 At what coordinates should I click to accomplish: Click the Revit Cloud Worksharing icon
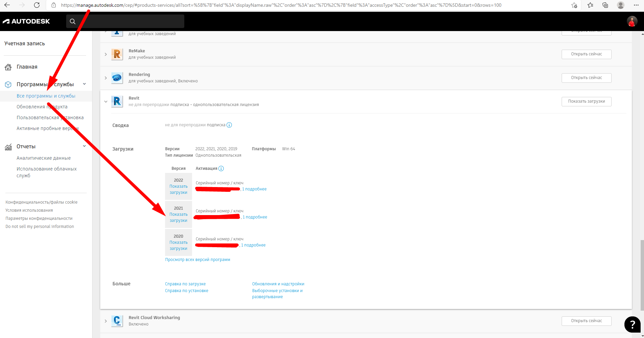(117, 321)
